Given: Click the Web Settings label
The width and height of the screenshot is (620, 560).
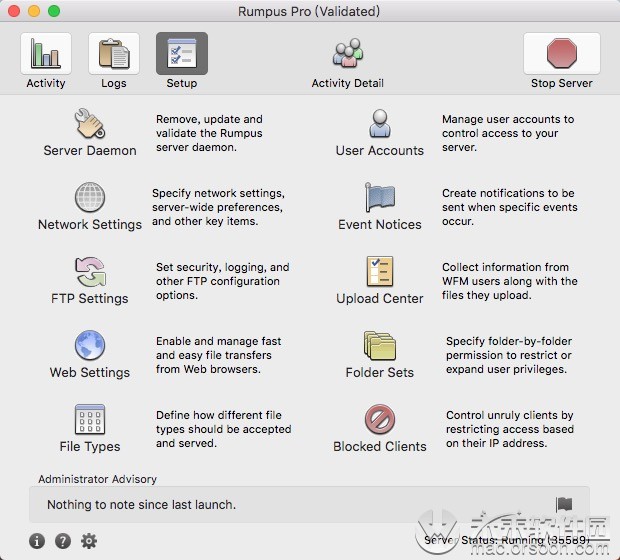Looking at the screenshot, I should click(x=90, y=373).
